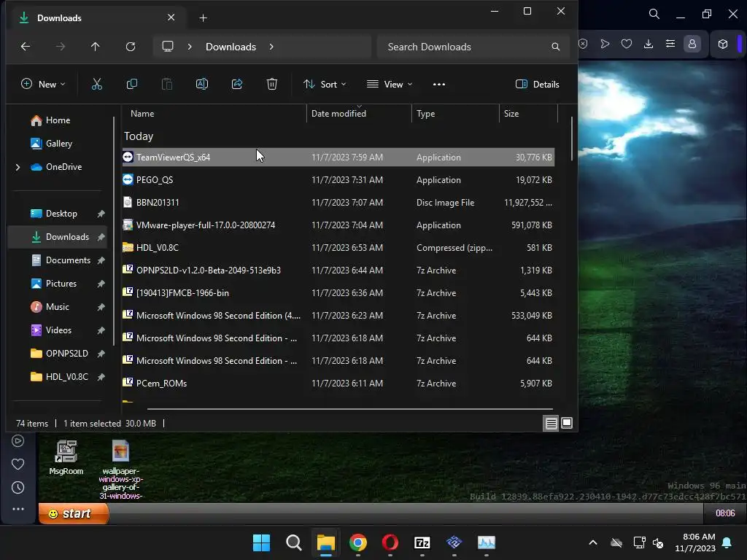This screenshot has height=560, width=747.
Task: Go back with the back arrow
Action: 26,47
